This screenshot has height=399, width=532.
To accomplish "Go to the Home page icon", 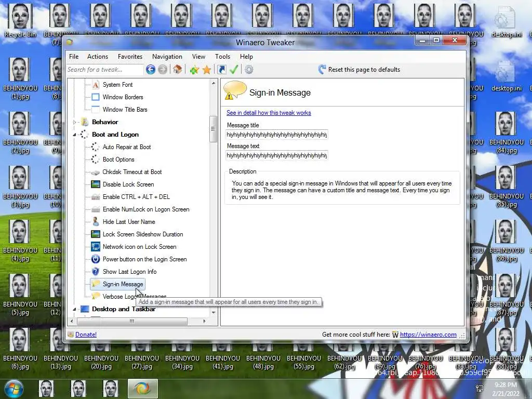I will point(178,69).
